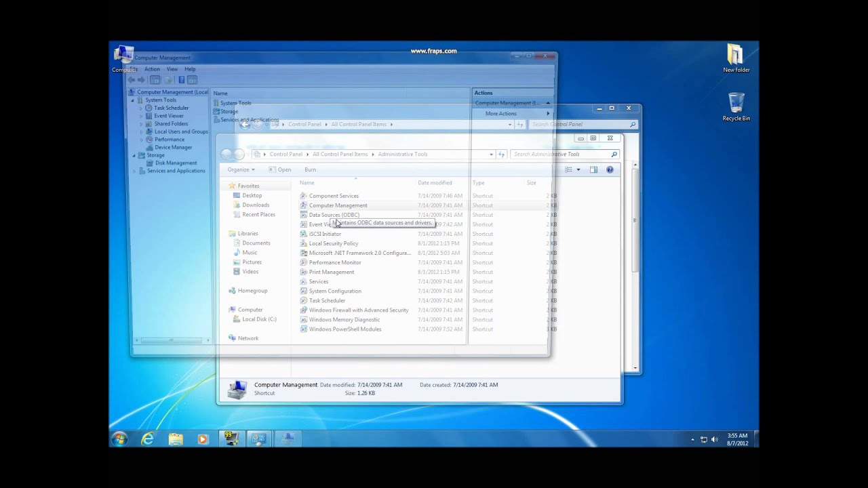868x488 pixels.
Task: Expand More Actions submenu in Actions pane
Action: coord(548,113)
